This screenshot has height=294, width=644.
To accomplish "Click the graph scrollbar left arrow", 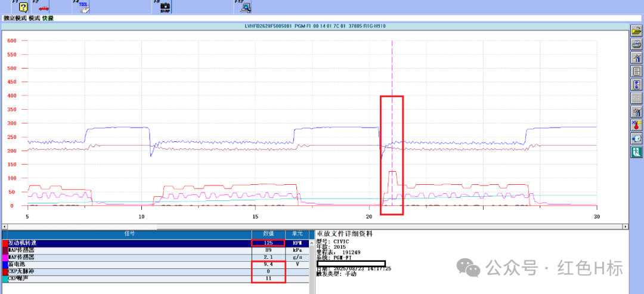I will pos(4,226).
